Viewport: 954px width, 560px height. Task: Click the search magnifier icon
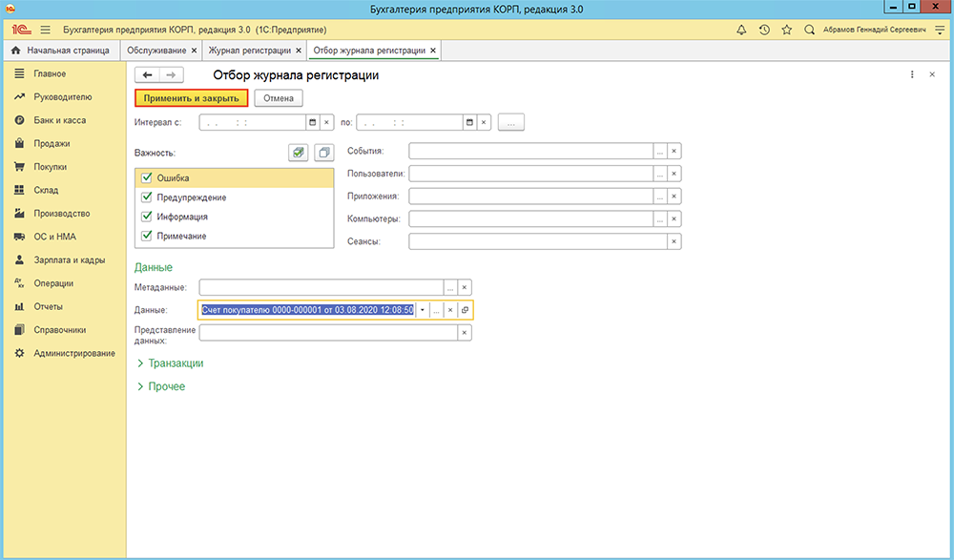809,30
